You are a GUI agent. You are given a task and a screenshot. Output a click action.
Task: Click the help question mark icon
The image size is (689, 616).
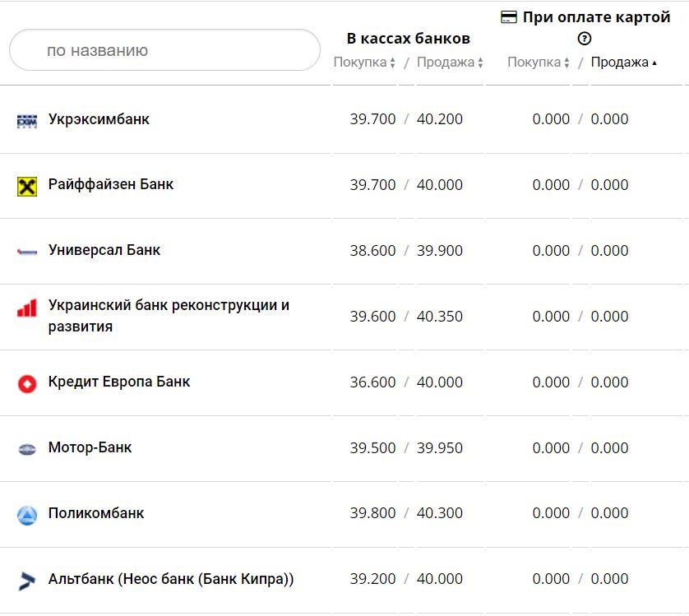585,39
